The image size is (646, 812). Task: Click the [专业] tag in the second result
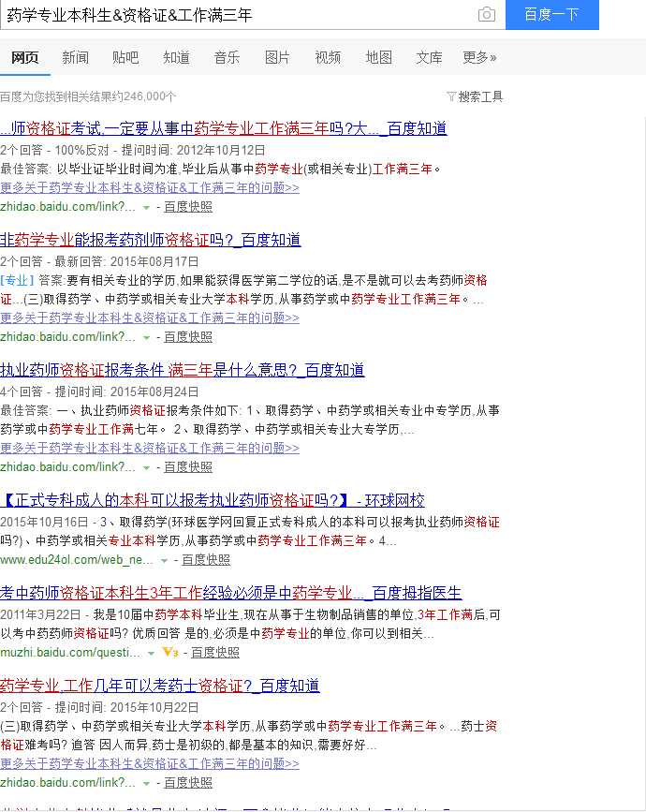(x=17, y=280)
